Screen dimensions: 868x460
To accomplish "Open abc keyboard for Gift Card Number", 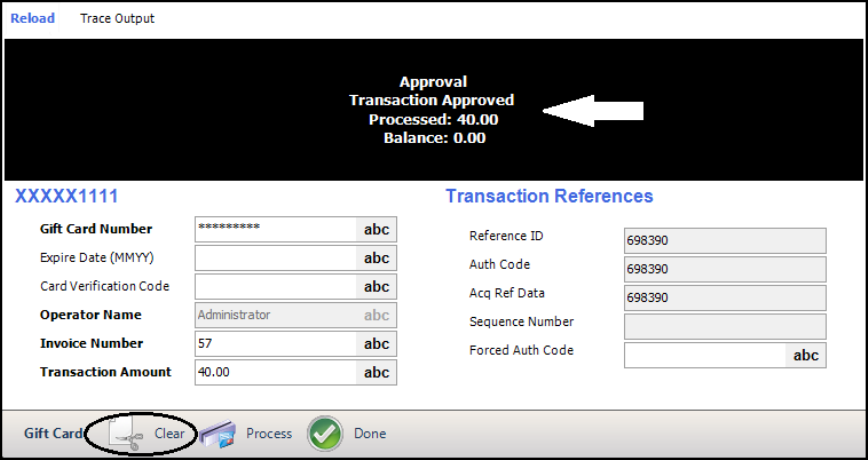I will pos(376,229).
